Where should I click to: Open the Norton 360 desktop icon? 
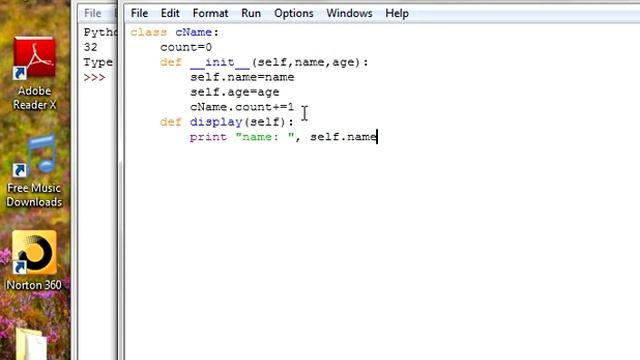pos(34,260)
